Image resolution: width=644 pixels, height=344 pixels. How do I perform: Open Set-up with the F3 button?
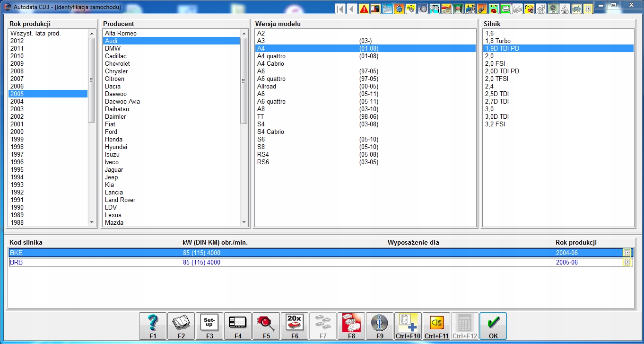(209, 326)
